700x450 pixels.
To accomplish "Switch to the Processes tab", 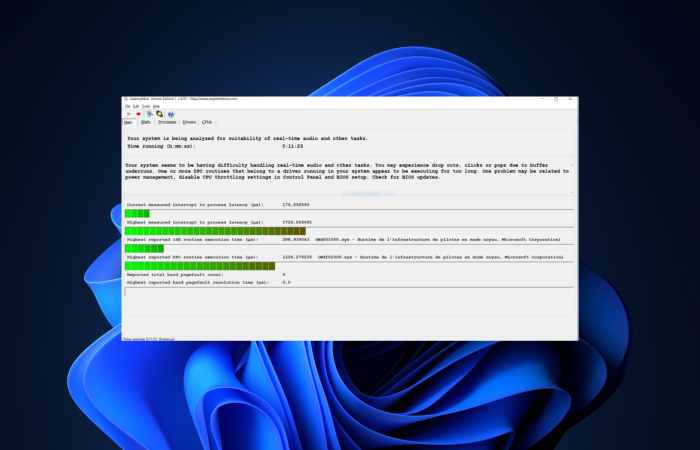I will [167, 122].
